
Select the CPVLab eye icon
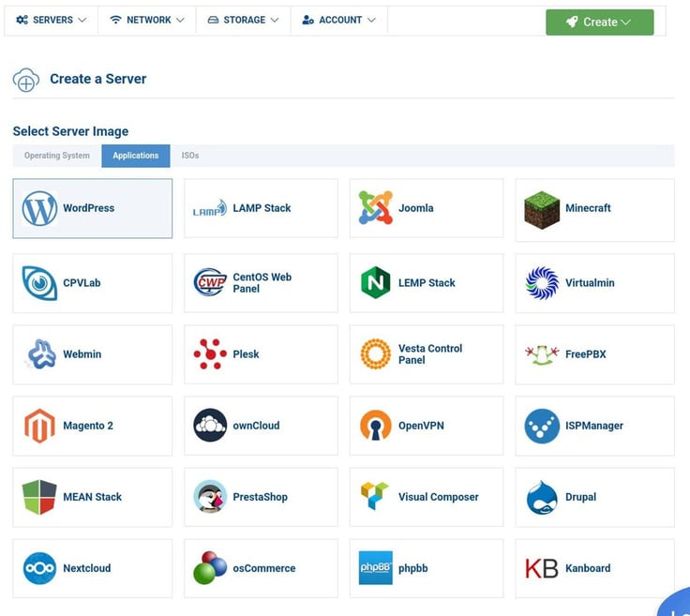(39, 283)
